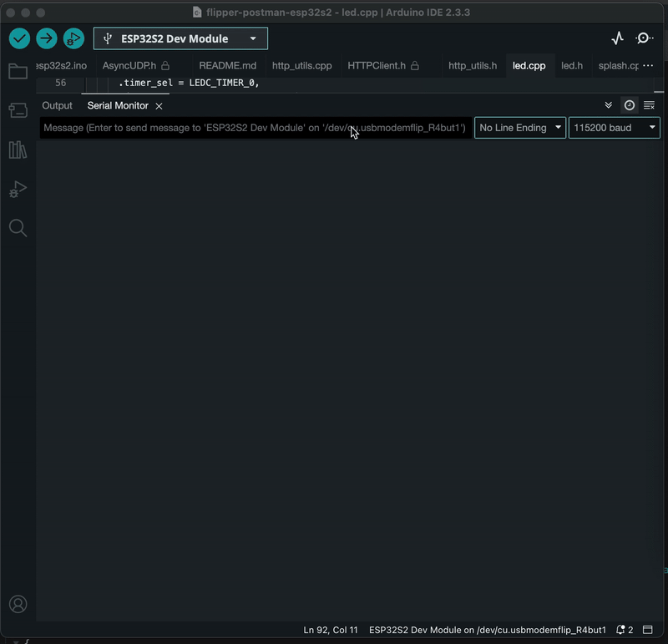Open the Serial Plotter
The image size is (668, 644).
click(x=617, y=38)
